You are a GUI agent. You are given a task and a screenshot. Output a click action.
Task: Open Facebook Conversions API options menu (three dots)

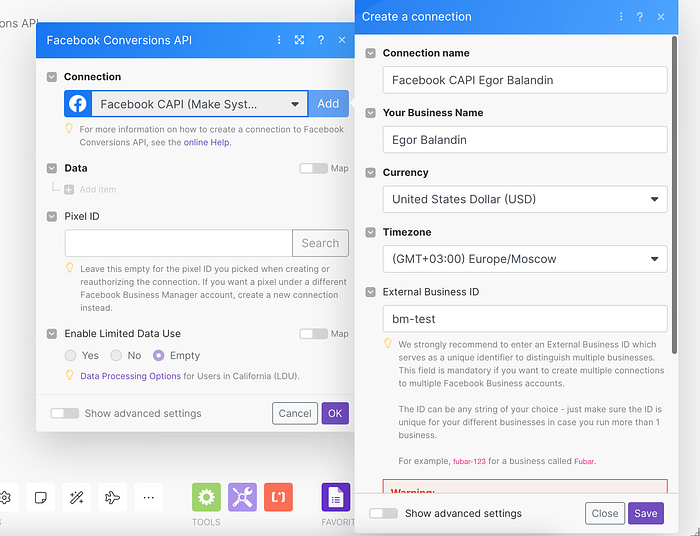tap(279, 40)
